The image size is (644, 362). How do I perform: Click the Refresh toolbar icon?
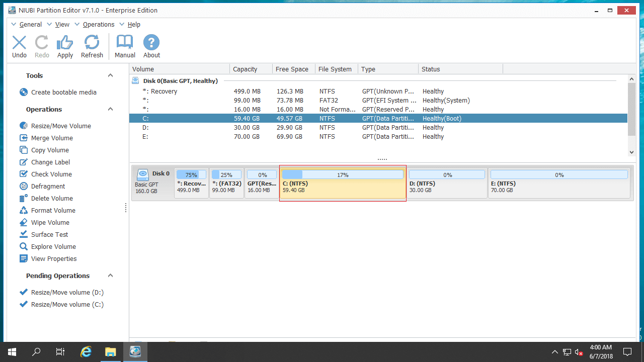coord(92,42)
